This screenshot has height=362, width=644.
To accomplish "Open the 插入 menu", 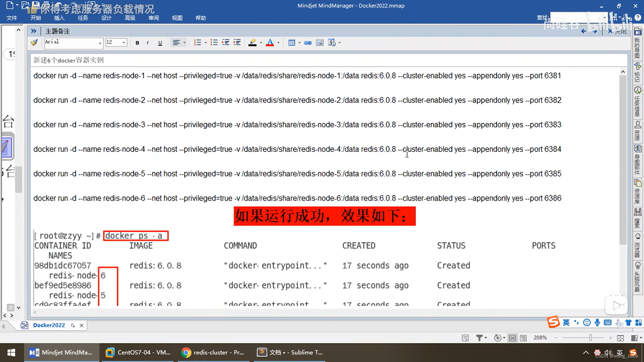I will (x=59, y=18).
